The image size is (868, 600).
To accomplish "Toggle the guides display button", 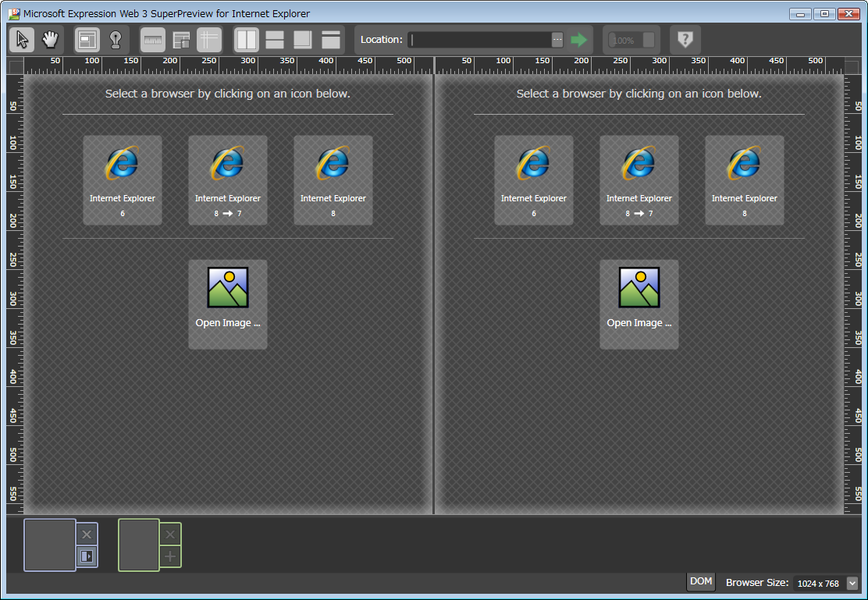I will pyautogui.click(x=209, y=40).
